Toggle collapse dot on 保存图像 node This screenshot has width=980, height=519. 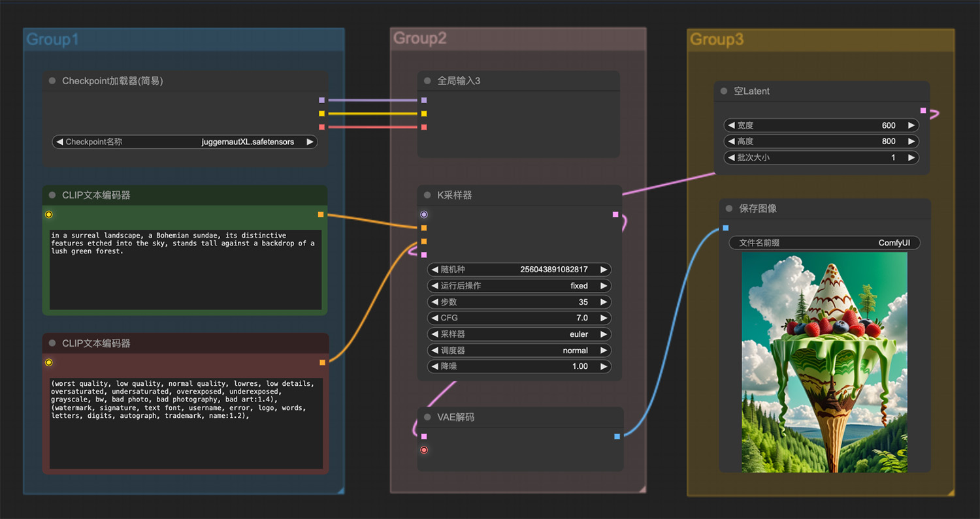click(x=729, y=209)
